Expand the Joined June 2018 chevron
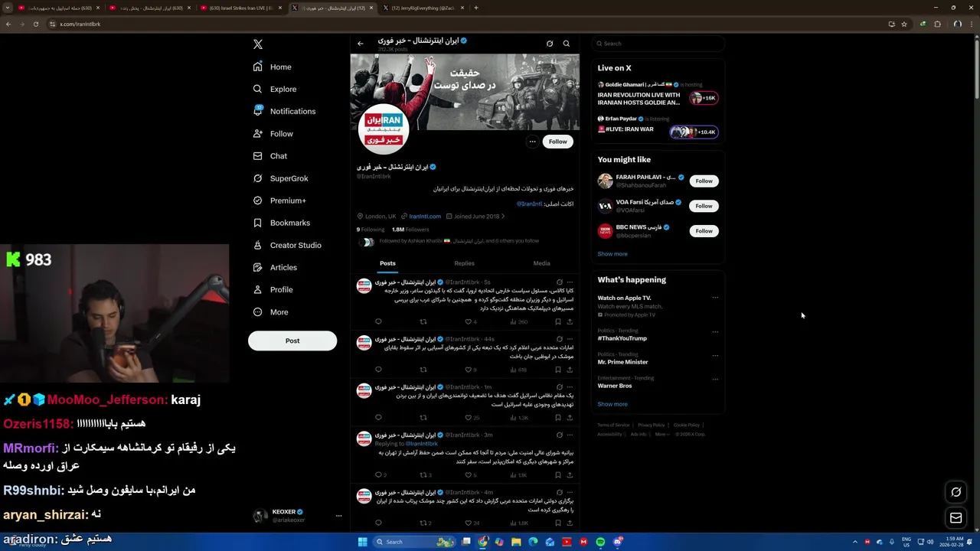Viewport: 980px width, 551px height. [503, 217]
